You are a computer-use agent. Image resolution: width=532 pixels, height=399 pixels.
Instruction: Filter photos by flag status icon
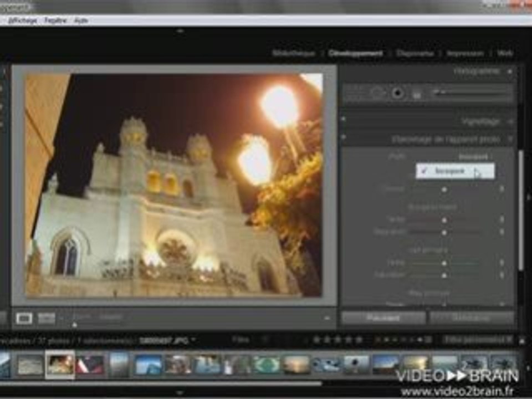coord(265,340)
